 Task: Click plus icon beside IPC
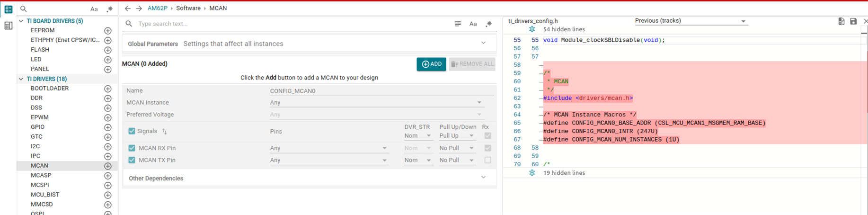(x=108, y=156)
